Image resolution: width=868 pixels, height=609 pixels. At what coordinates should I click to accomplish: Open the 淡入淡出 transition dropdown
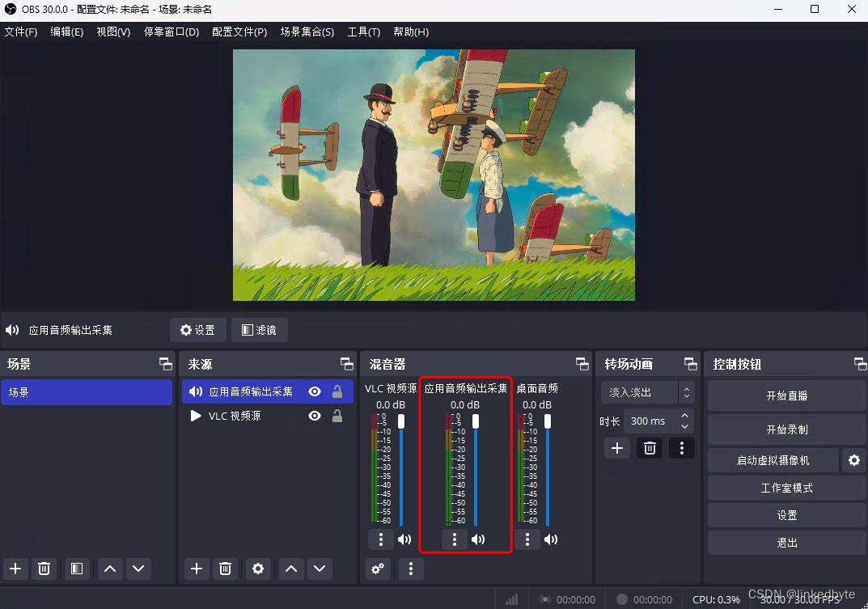click(x=647, y=392)
